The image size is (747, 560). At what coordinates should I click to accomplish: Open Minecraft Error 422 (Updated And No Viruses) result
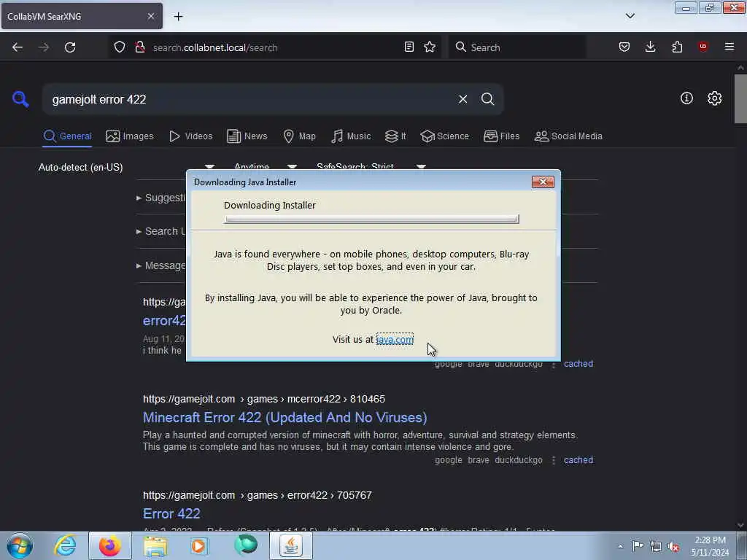(285, 417)
